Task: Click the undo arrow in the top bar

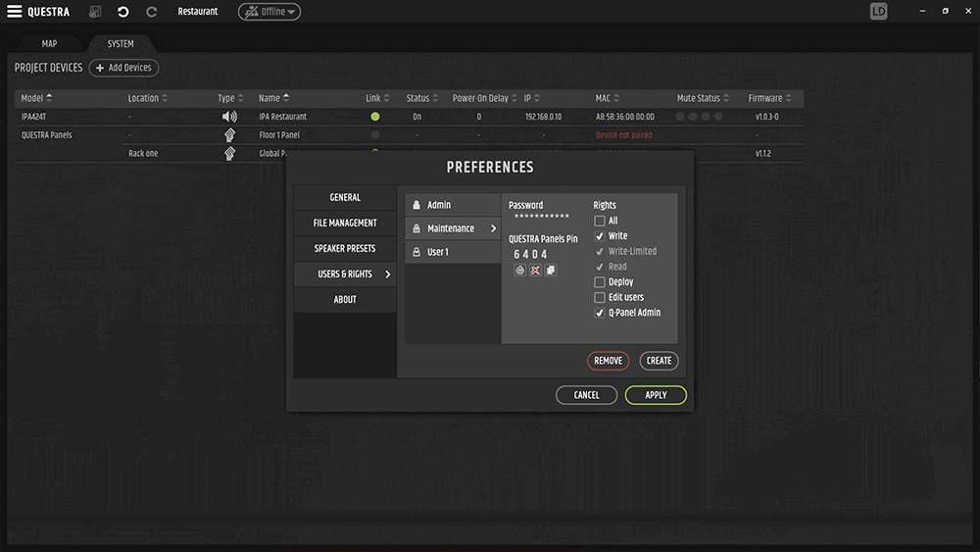Action: pos(122,12)
